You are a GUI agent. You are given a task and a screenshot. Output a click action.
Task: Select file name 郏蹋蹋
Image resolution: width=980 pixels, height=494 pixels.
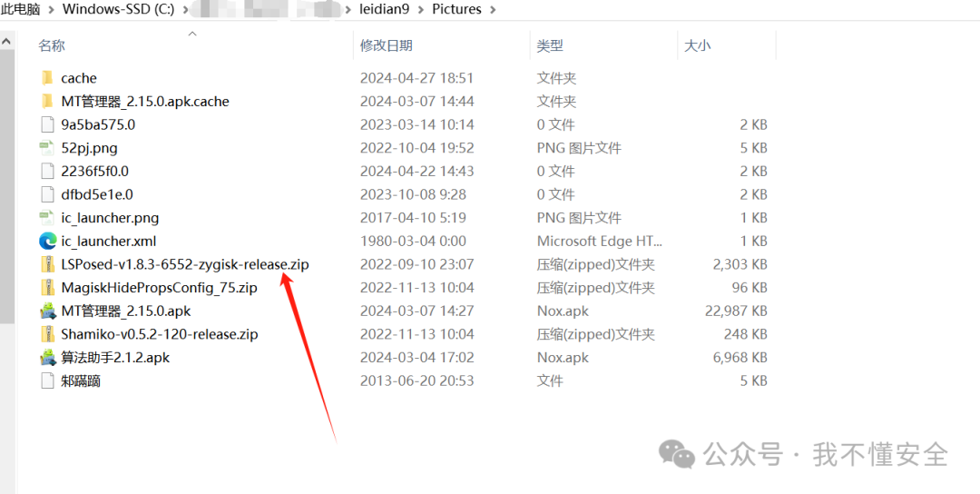point(81,380)
